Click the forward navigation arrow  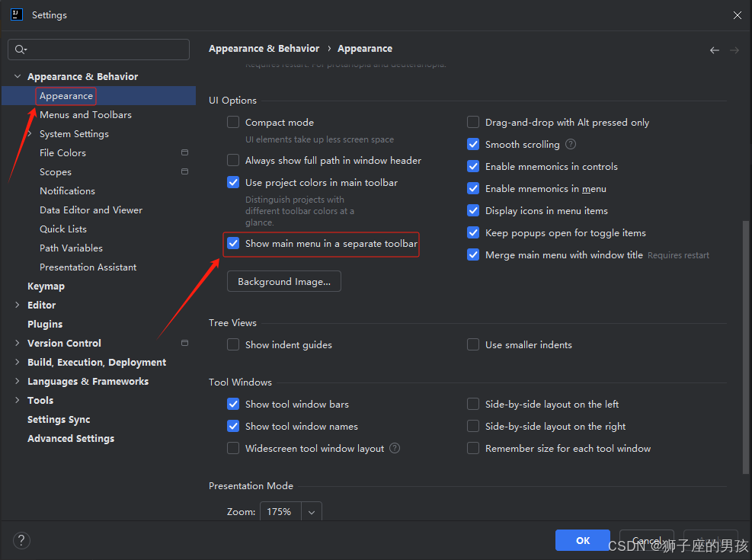click(x=734, y=50)
